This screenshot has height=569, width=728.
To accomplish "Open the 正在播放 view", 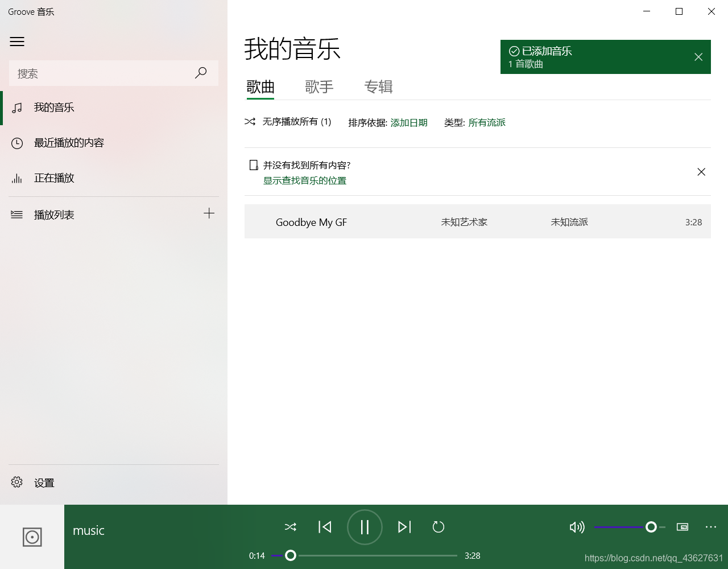I will click(x=54, y=178).
